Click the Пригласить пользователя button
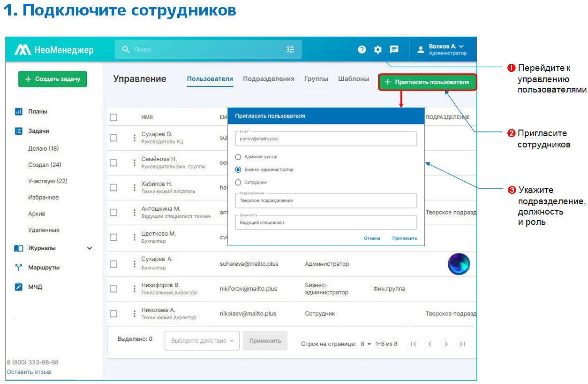This screenshot has width=588, height=384. pos(427,82)
